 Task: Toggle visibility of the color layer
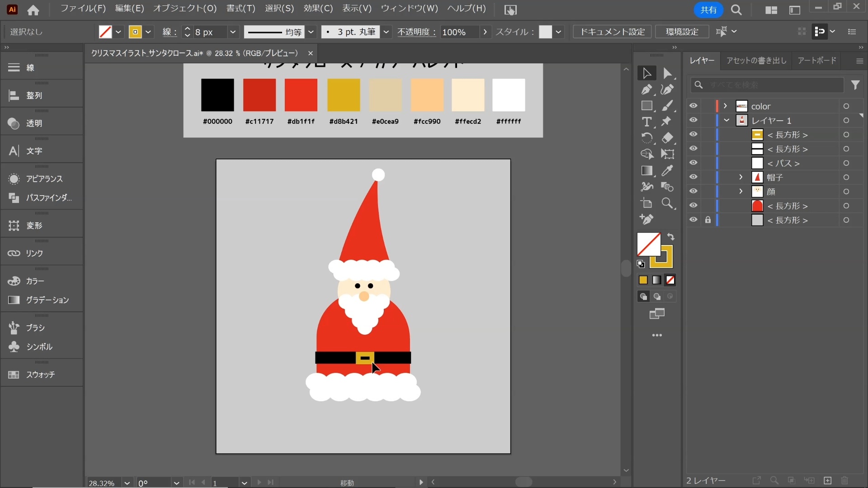point(694,105)
